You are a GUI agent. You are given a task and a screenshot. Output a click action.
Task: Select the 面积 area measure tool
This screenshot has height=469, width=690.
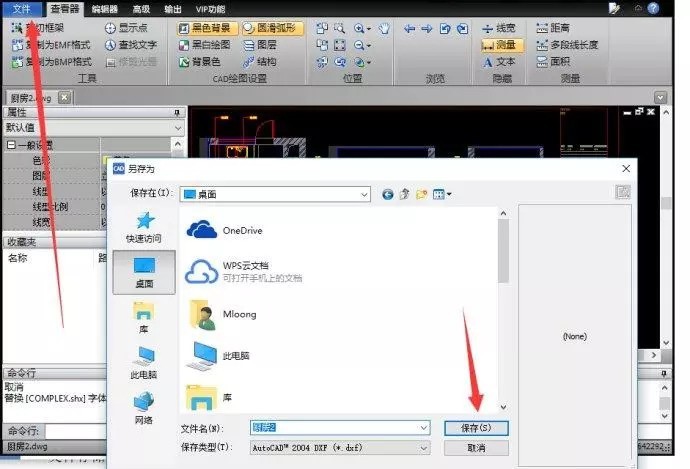pos(553,62)
